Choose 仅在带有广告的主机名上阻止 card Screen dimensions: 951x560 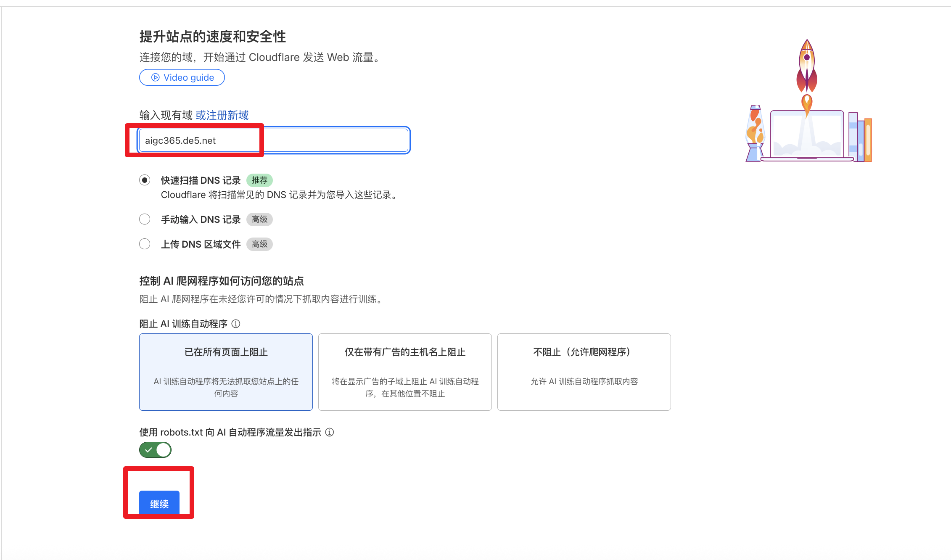click(x=405, y=372)
